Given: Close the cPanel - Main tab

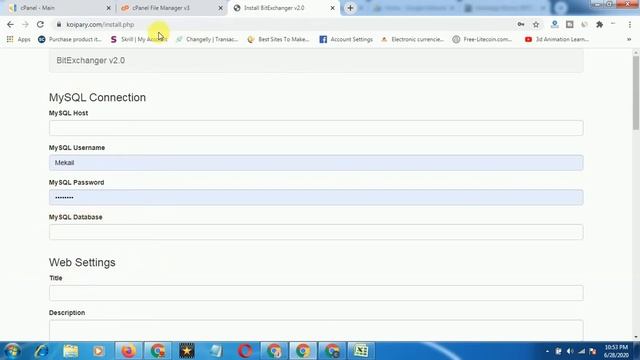Looking at the screenshot, I should 108,8.
